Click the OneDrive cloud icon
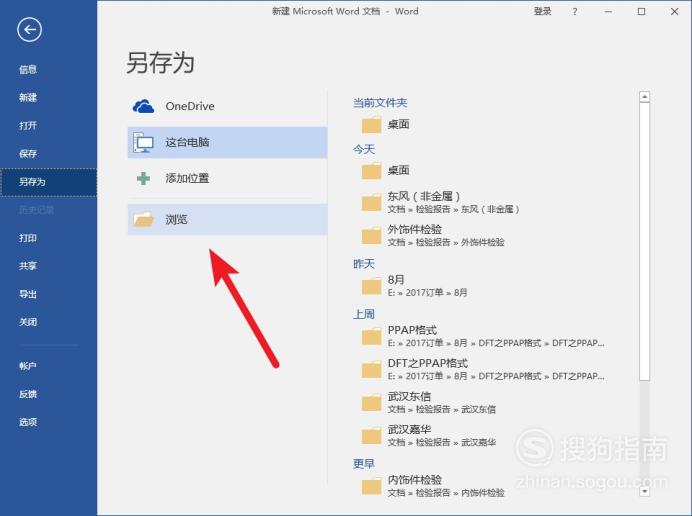Screen dimensions: 692x516 tap(143, 106)
